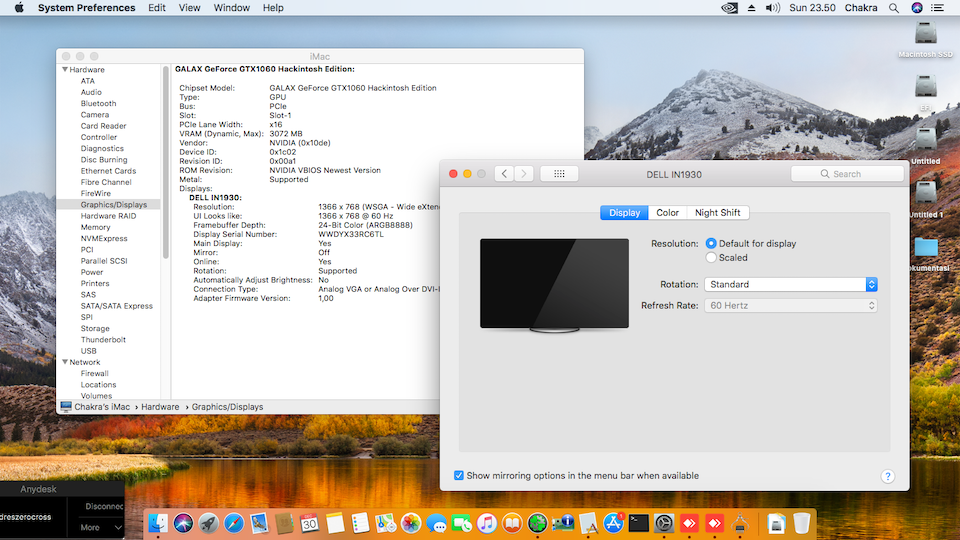Collapse the Network section triangle
Screen dimensions: 960x540
pos(65,362)
